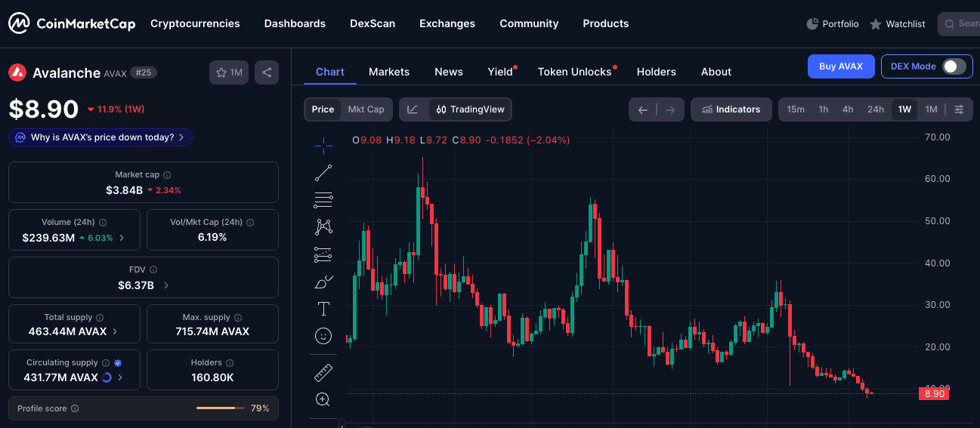Toggle the DEX Mode switch
980x428 pixels.
click(954, 66)
